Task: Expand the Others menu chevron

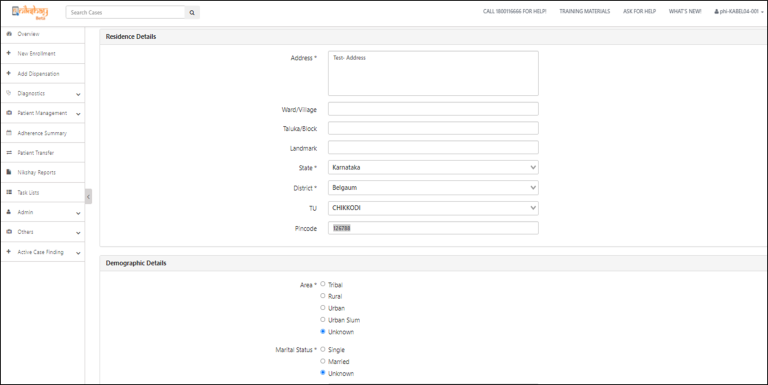Action: click(x=78, y=233)
